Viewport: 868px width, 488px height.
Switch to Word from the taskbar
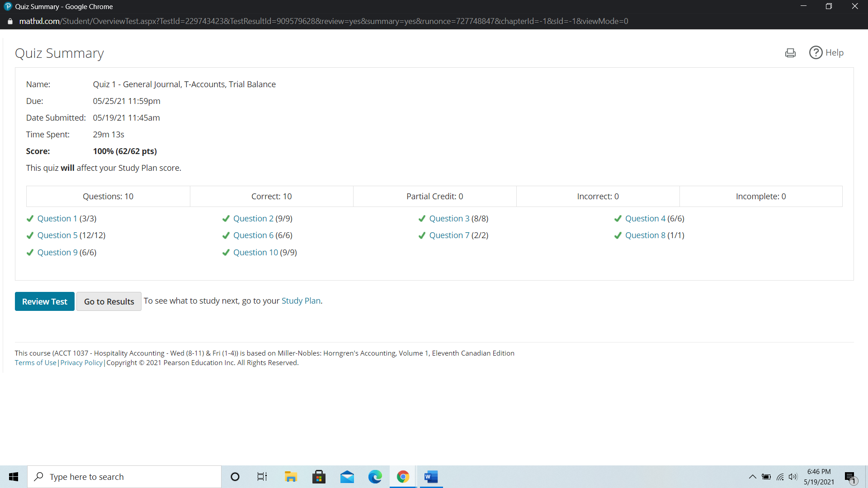[431, 477]
